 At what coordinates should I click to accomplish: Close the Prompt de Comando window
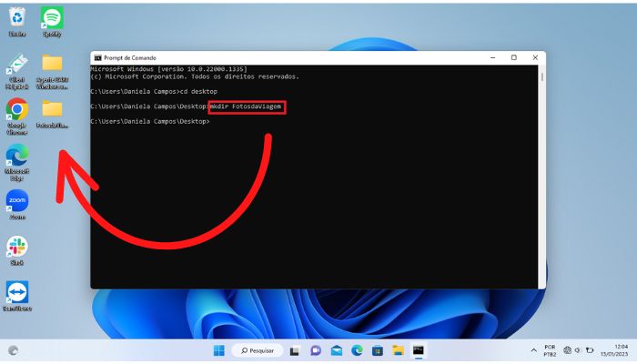click(535, 57)
